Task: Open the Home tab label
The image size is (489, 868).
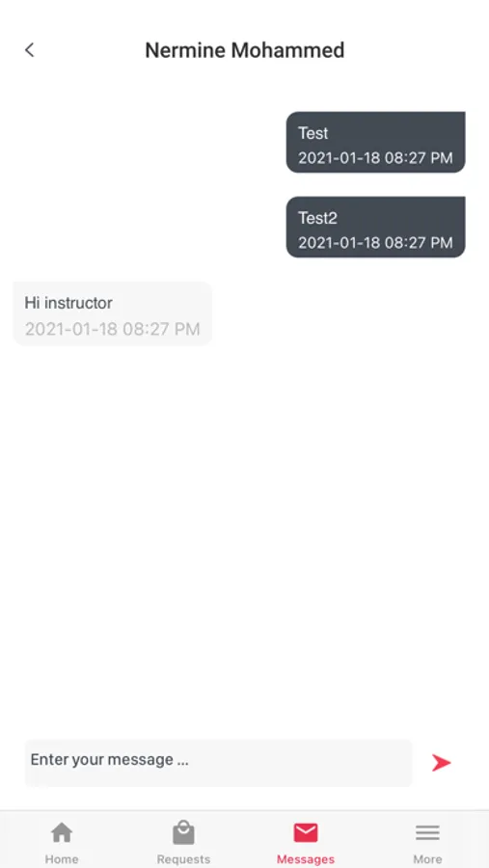Action: [62, 859]
